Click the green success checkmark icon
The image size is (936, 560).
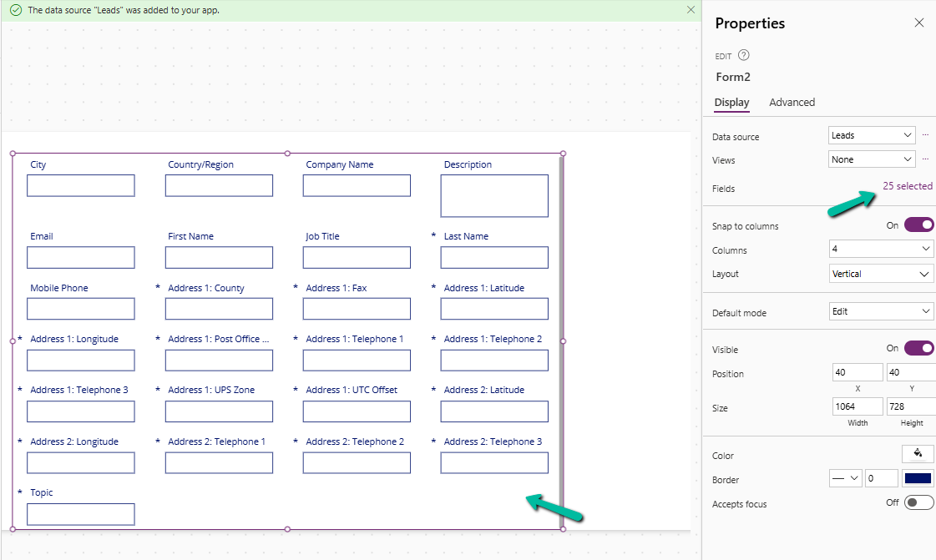tap(15, 11)
